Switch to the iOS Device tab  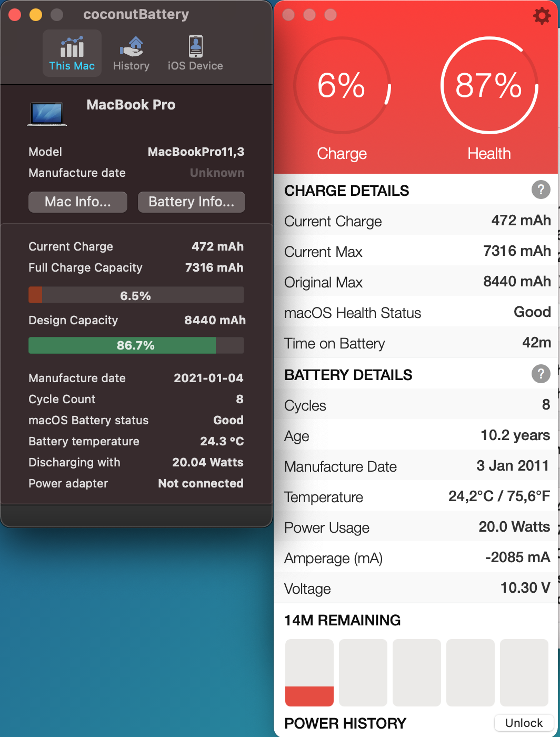[x=195, y=54]
